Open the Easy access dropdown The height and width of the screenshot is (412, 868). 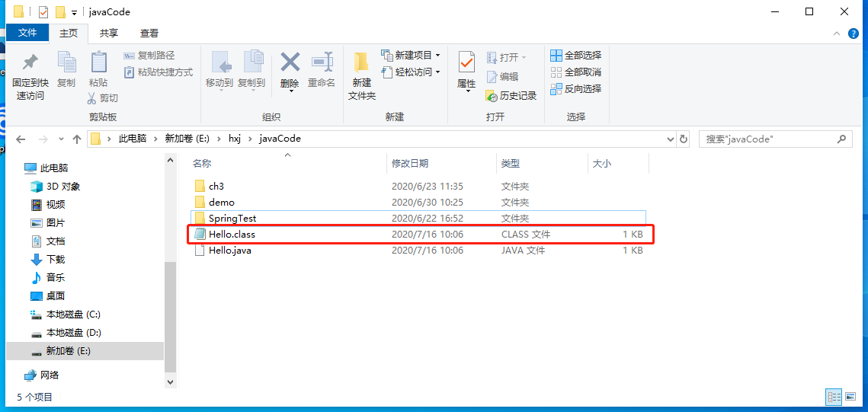coord(411,72)
